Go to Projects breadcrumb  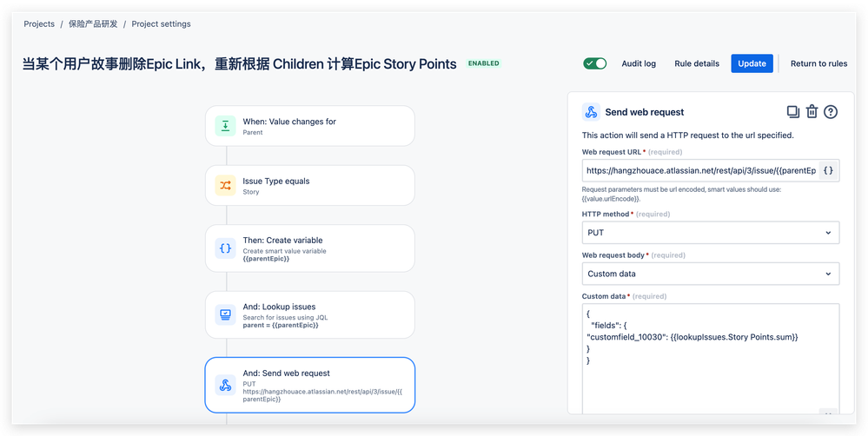(x=39, y=24)
